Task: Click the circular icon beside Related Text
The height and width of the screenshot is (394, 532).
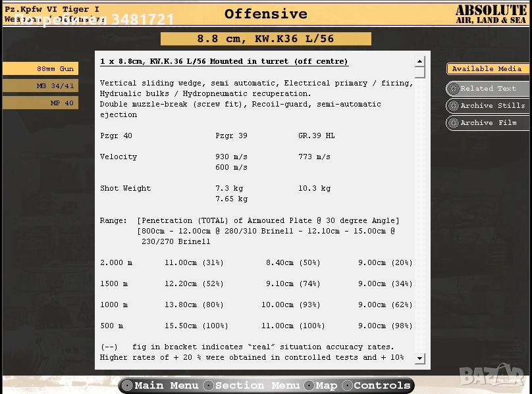Action: [452, 89]
